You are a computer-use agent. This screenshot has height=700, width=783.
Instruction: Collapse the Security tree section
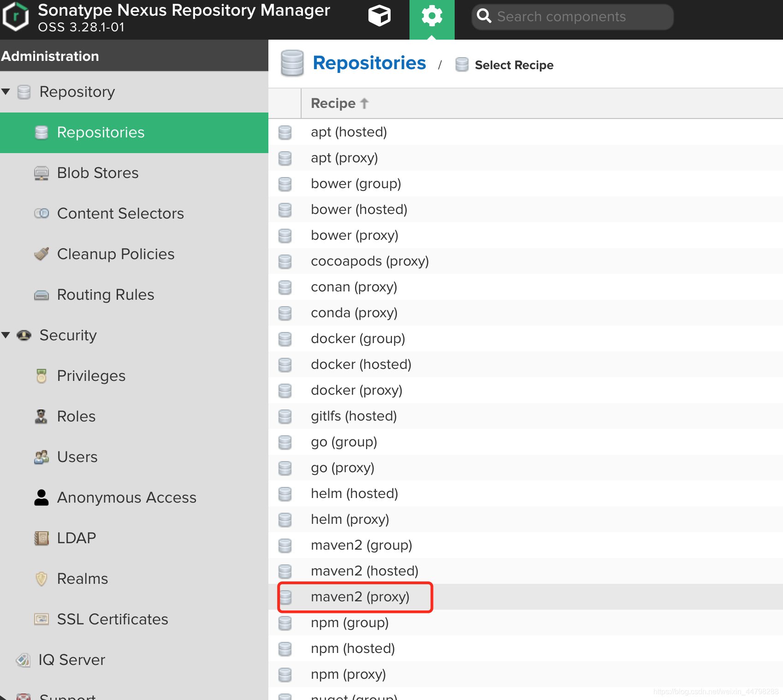(x=6, y=335)
